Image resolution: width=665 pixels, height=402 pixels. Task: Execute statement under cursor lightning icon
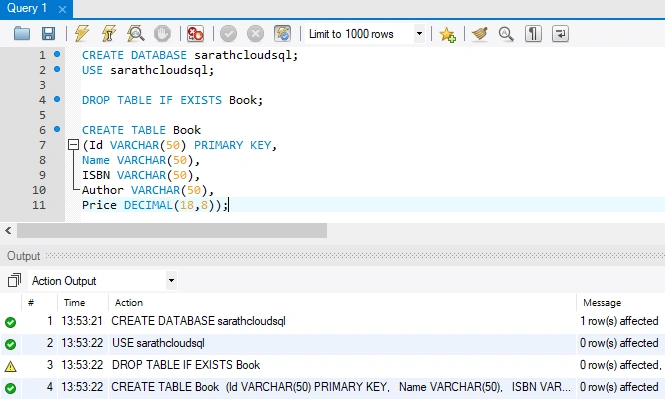109,34
